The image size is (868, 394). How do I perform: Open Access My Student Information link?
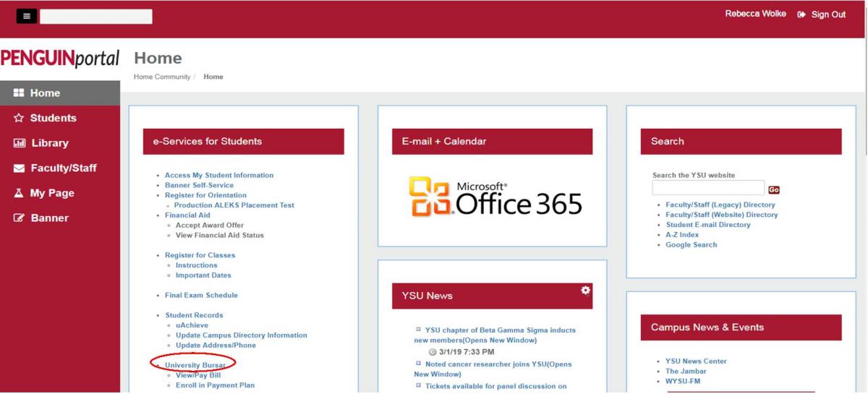point(219,176)
